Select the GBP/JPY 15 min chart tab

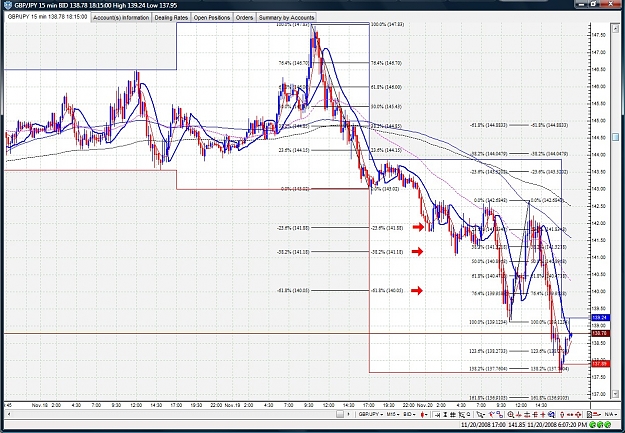point(47,17)
